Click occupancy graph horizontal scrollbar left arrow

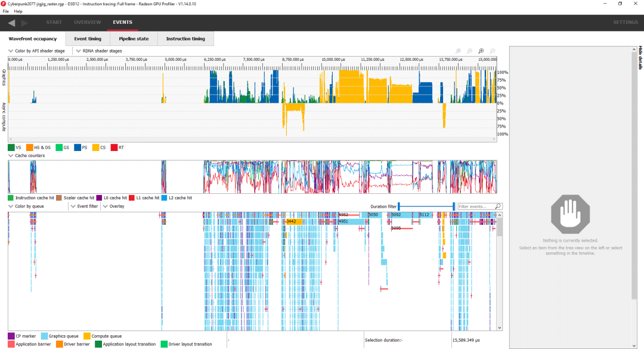point(11,140)
